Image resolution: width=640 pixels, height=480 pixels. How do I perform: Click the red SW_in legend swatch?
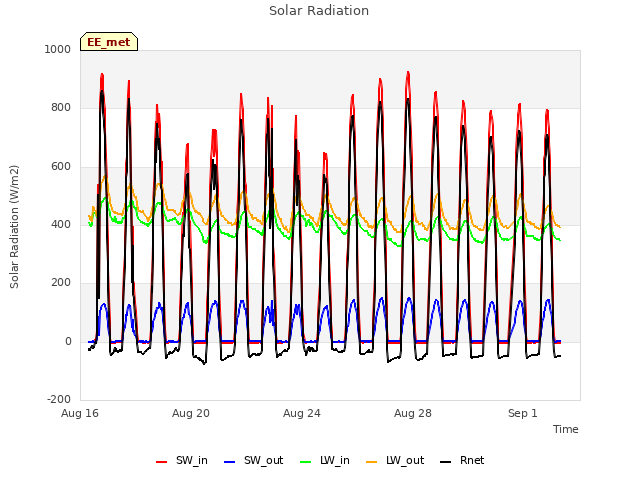(x=162, y=462)
